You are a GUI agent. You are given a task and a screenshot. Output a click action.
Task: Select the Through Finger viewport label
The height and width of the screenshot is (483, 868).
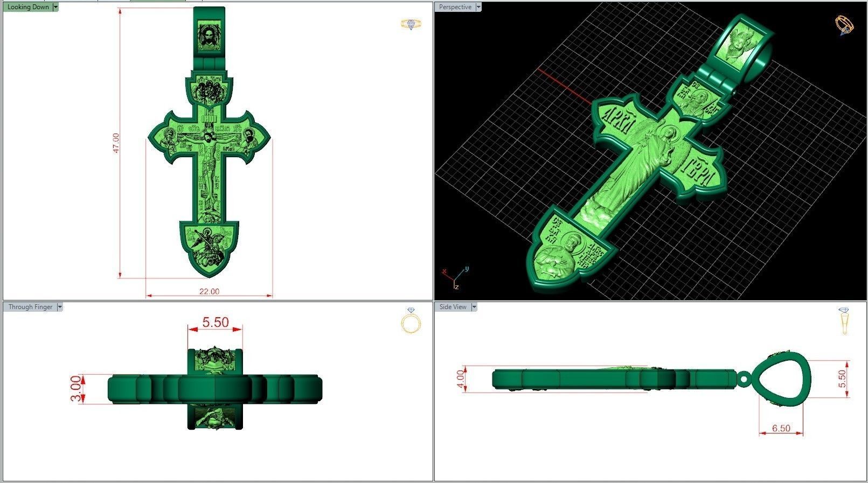point(30,307)
